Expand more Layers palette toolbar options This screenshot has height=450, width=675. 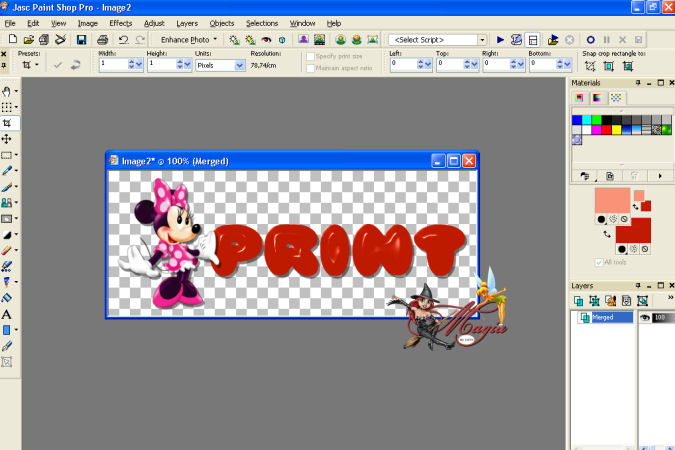coord(670,297)
